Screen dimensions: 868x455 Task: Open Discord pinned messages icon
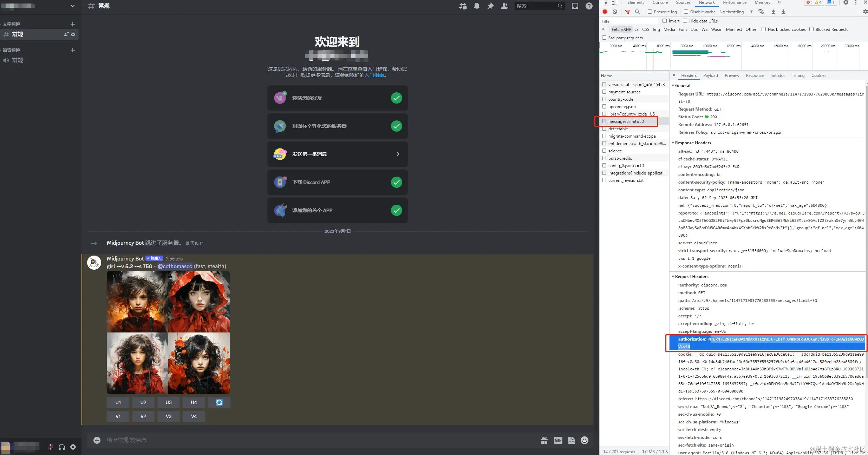click(490, 6)
